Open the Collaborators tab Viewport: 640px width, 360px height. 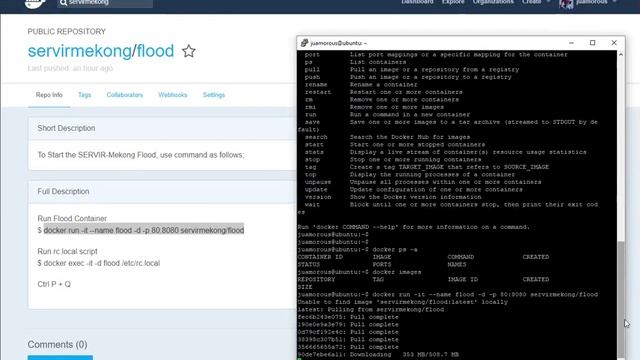coord(124,95)
